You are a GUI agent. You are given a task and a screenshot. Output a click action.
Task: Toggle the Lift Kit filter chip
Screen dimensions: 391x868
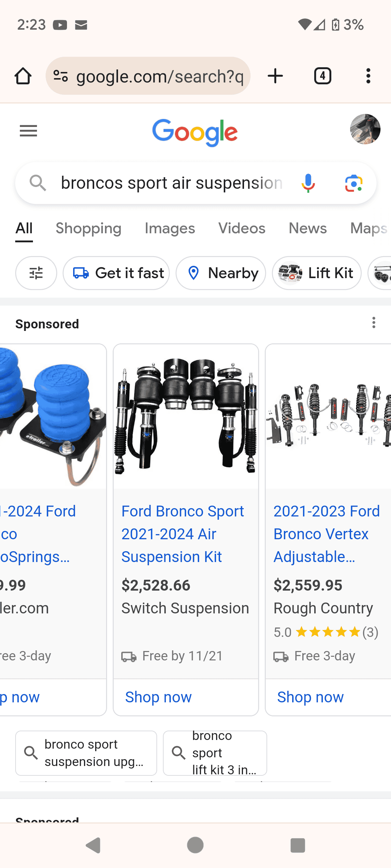pyautogui.click(x=317, y=273)
